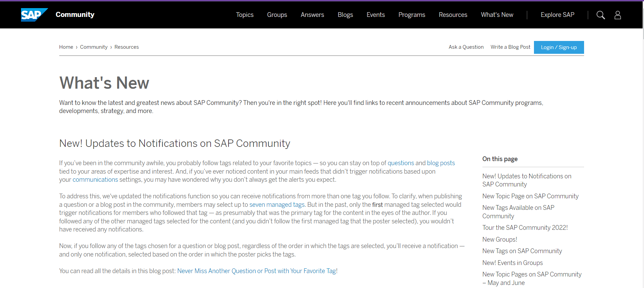Open the Topics menu
This screenshot has width=644, height=288.
(245, 15)
